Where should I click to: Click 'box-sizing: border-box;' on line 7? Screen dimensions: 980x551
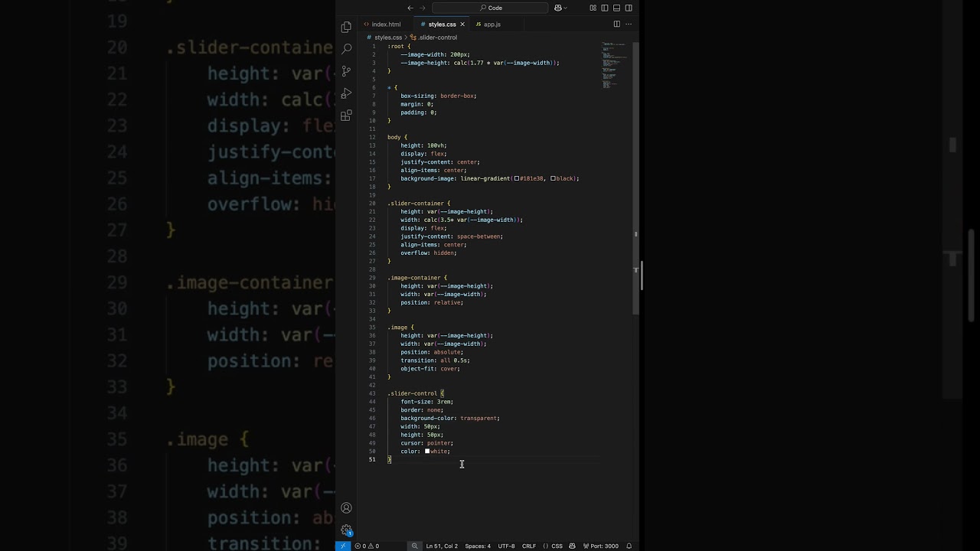point(439,96)
